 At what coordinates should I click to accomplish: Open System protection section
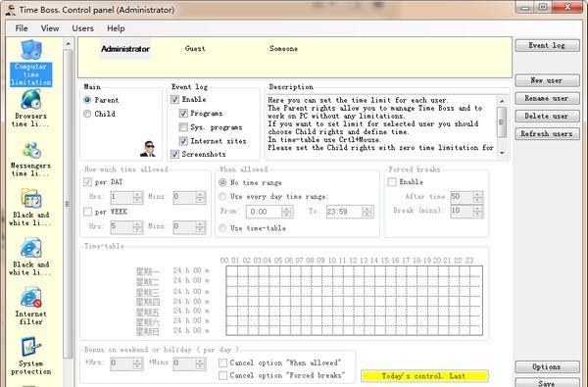tap(30, 357)
